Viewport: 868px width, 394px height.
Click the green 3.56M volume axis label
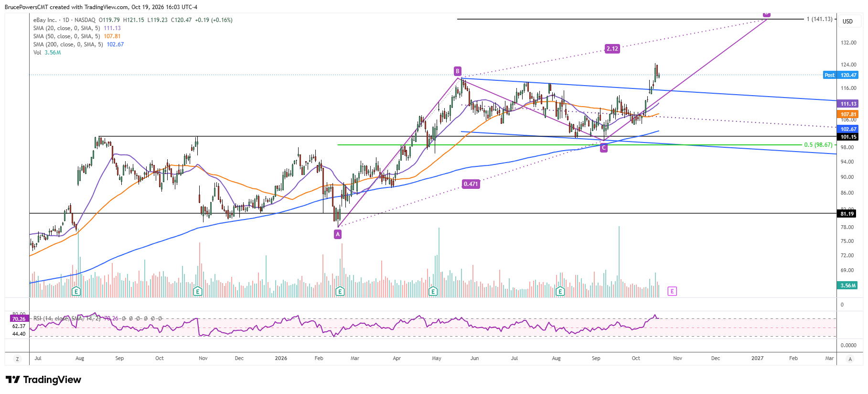848,285
